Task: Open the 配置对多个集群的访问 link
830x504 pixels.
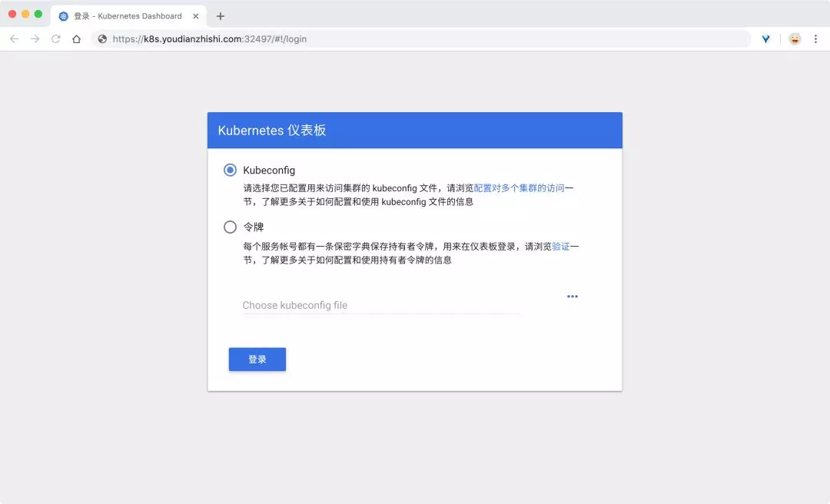Action: tap(519, 188)
